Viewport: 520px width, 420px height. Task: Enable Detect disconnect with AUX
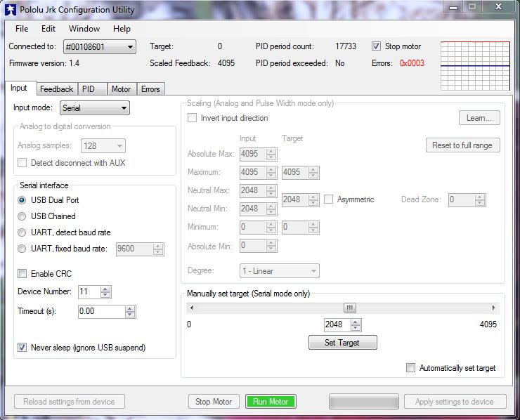tap(22, 163)
